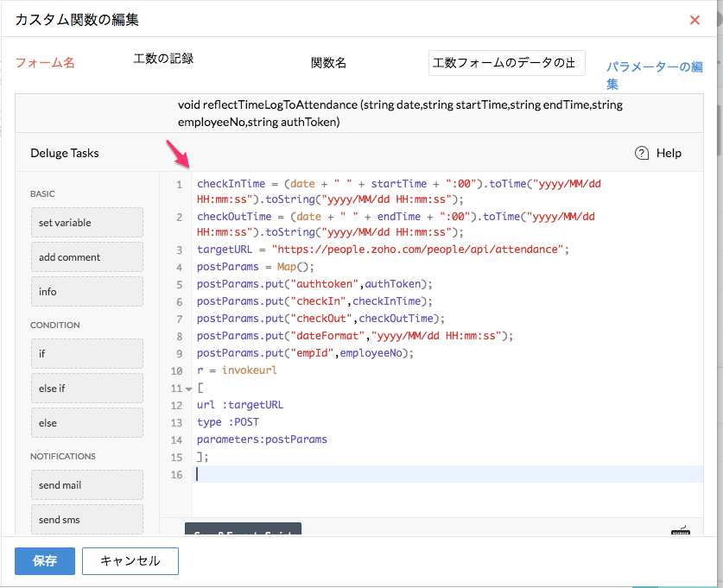Click the keyboard shortcuts icon below editor

point(681,530)
